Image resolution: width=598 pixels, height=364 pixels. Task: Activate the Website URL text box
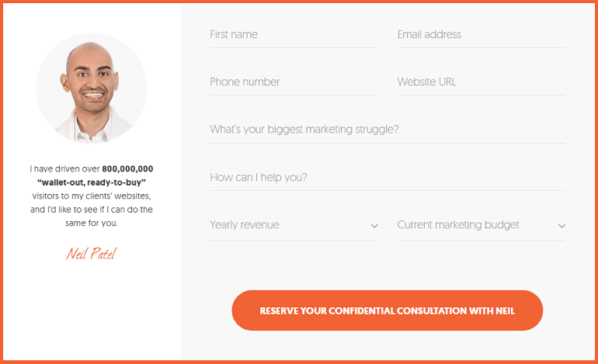pos(482,82)
